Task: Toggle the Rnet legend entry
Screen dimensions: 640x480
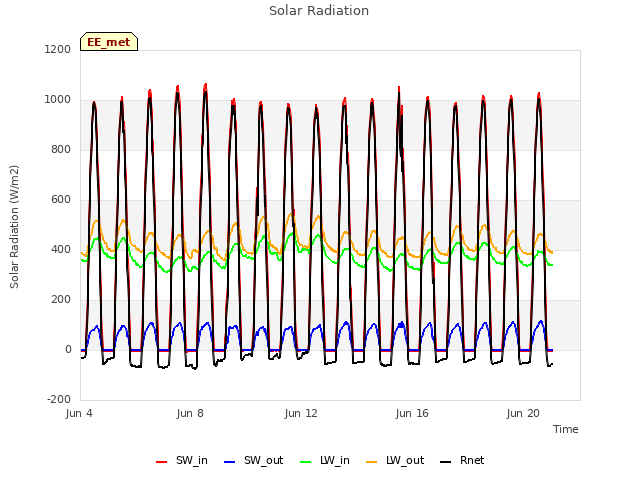Action: [462, 460]
